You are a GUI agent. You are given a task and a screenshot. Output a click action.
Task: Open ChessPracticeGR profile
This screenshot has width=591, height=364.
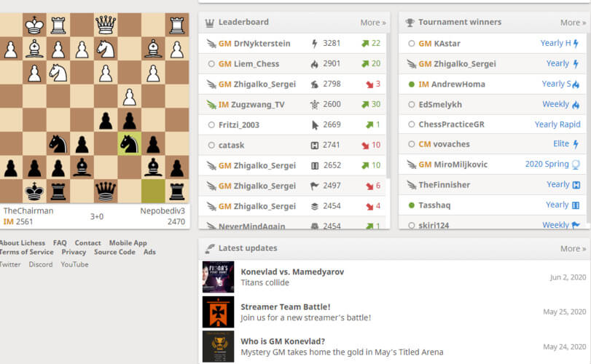[451, 124]
